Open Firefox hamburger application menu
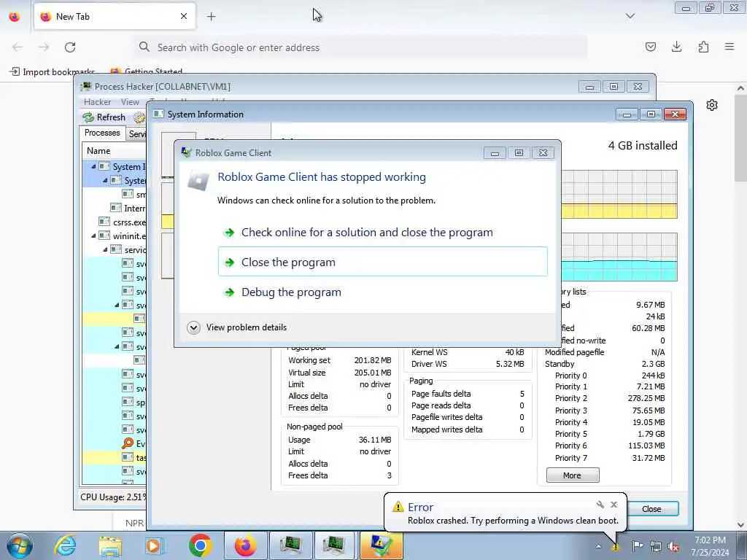Image resolution: width=747 pixels, height=560 pixels. click(x=729, y=47)
